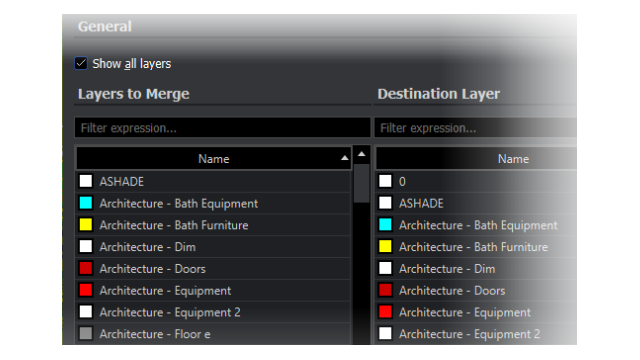Viewport: 640px width, 360px height.
Task: Click the gray swatch of Architecture - Floor e
Action: [86, 333]
